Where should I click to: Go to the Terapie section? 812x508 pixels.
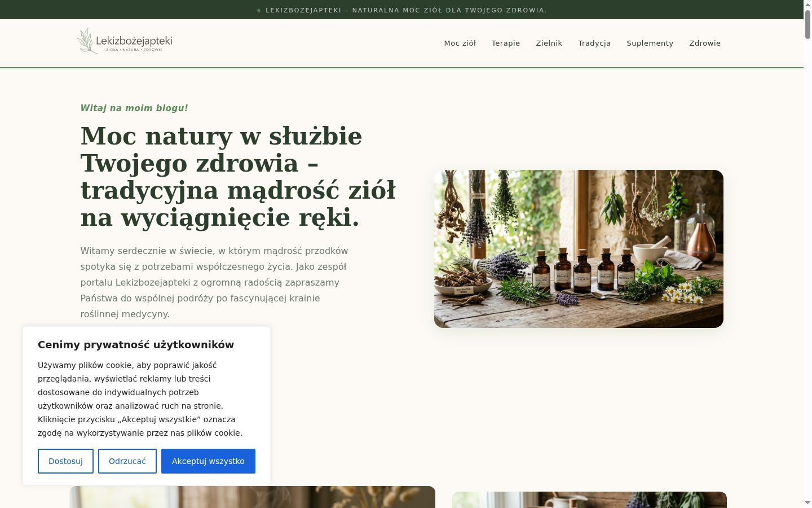pos(506,43)
